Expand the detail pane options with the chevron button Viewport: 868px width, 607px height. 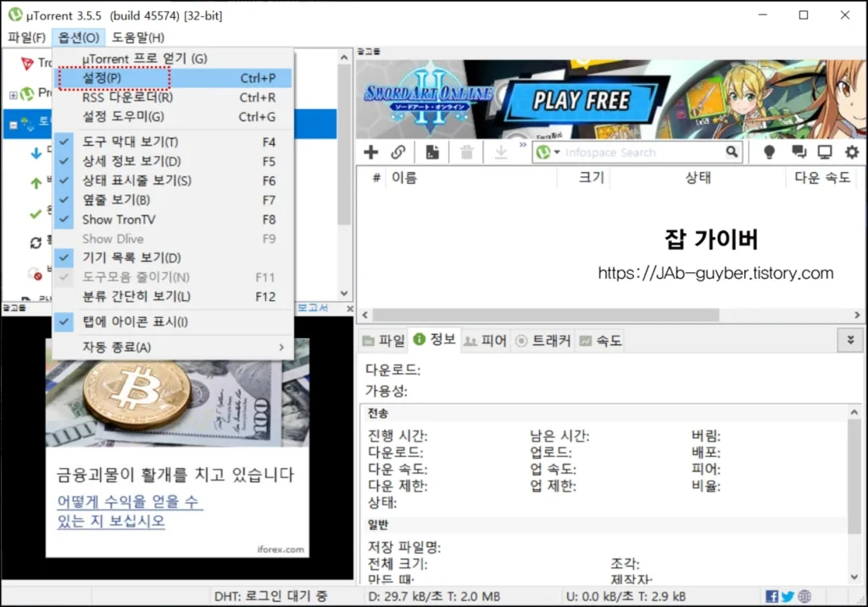pyautogui.click(x=850, y=339)
